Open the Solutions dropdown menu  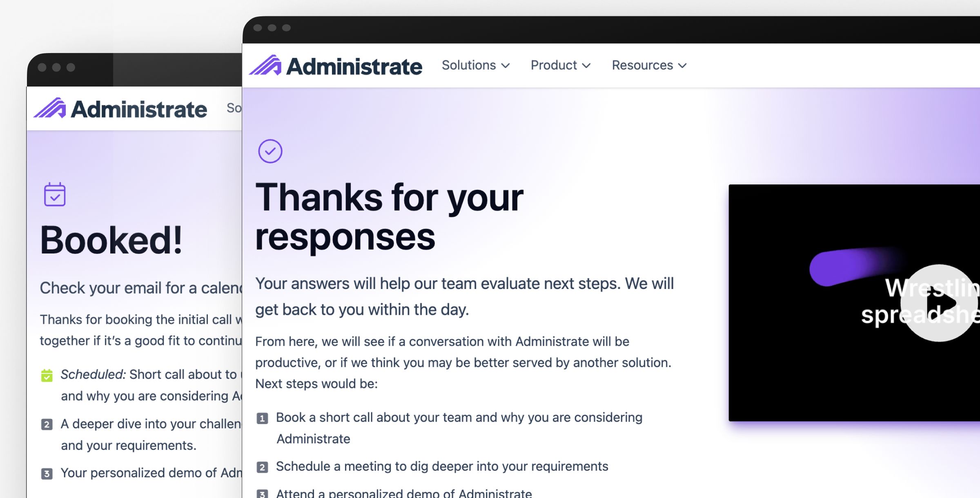pos(476,65)
